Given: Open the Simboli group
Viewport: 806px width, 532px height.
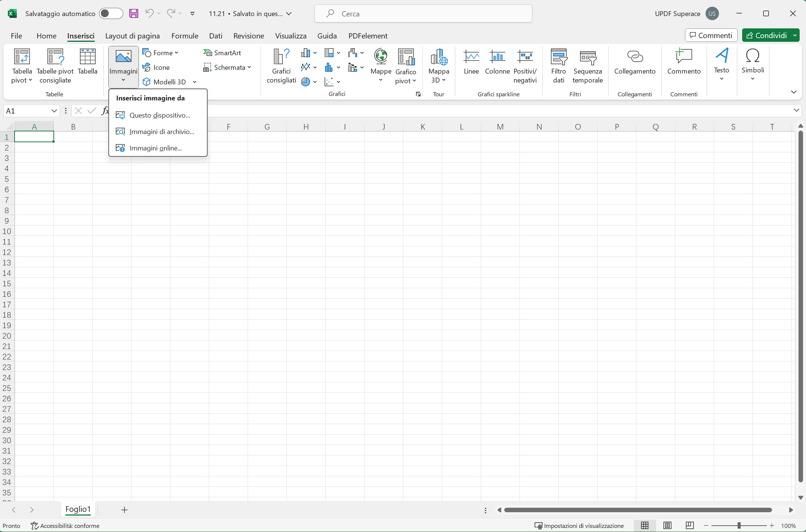Looking at the screenshot, I should [x=753, y=65].
